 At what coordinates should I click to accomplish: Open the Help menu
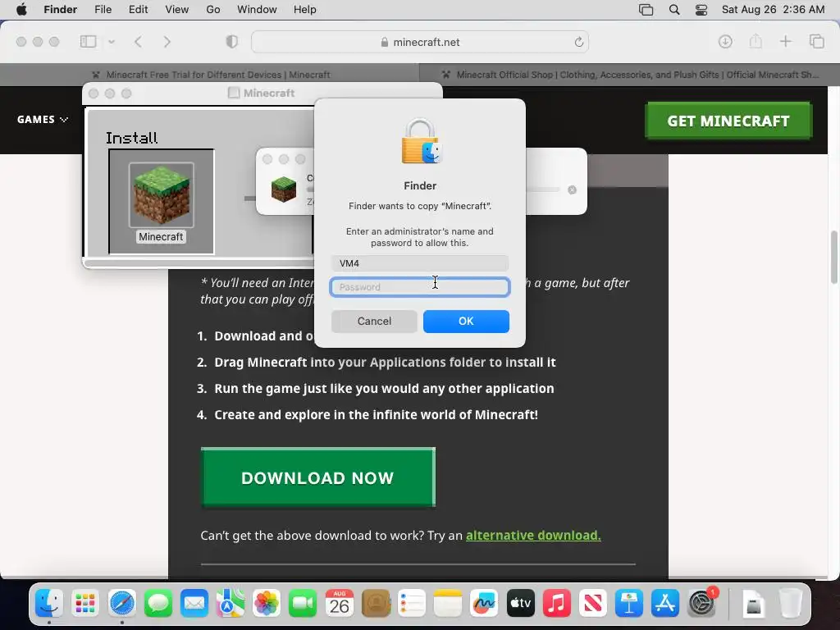pos(305,10)
